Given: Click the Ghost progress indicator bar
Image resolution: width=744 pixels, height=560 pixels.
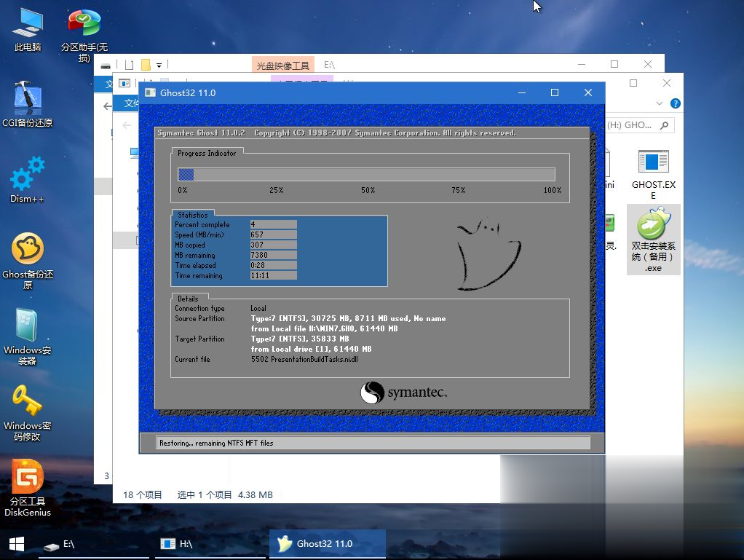Looking at the screenshot, I should click(x=366, y=174).
